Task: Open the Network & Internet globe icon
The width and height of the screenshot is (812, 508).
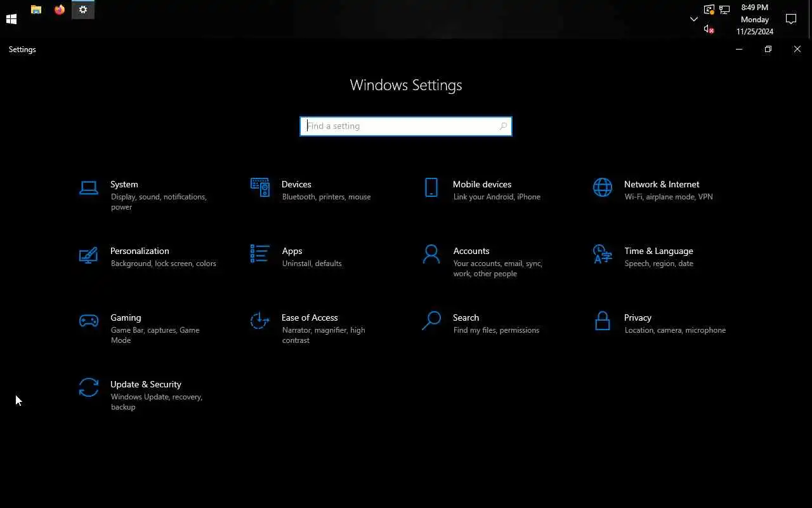Action: tap(603, 187)
